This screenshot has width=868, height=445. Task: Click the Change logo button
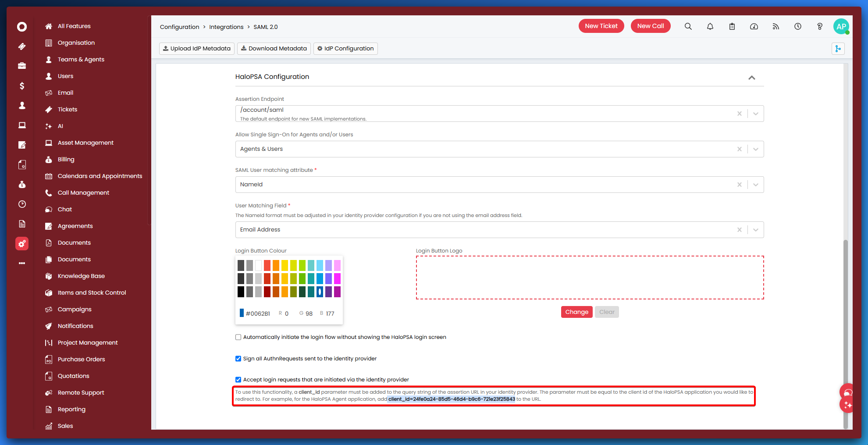576,312
